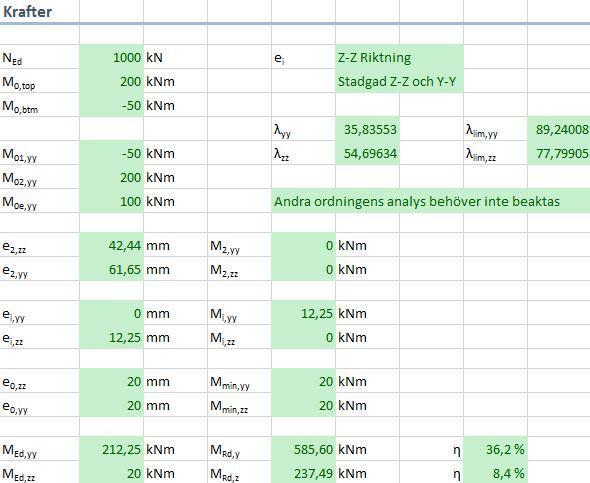This screenshot has width=590, height=483.
Task: Select the MEd,zz value 20
Action: [111, 472]
